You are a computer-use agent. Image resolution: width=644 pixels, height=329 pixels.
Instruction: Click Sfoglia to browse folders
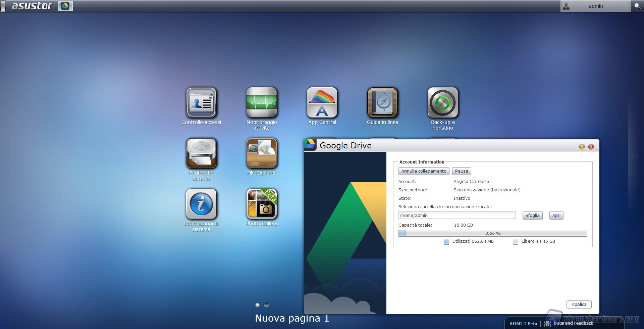pos(532,216)
